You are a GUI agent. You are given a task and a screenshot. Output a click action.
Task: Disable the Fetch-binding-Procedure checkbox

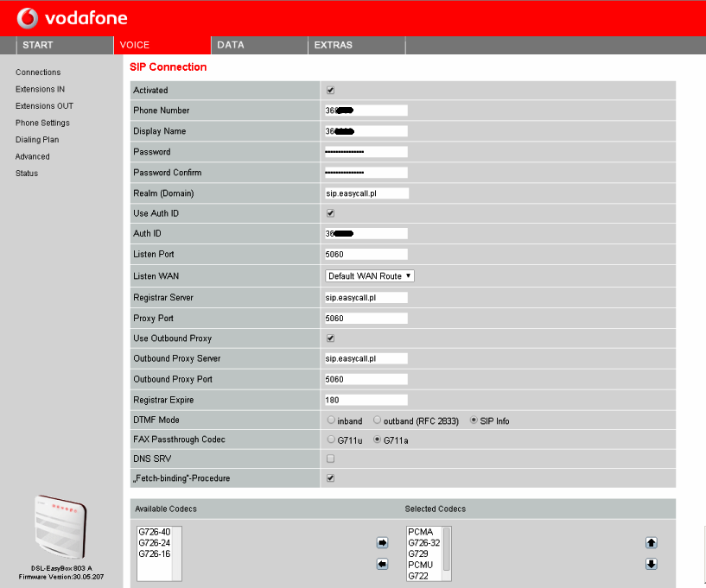point(329,477)
